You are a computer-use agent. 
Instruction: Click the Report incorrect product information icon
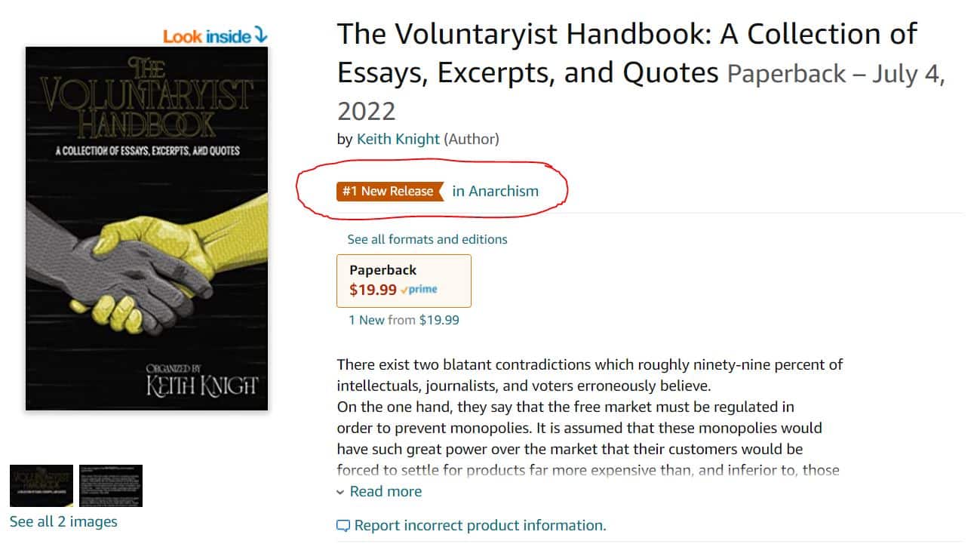pos(343,526)
